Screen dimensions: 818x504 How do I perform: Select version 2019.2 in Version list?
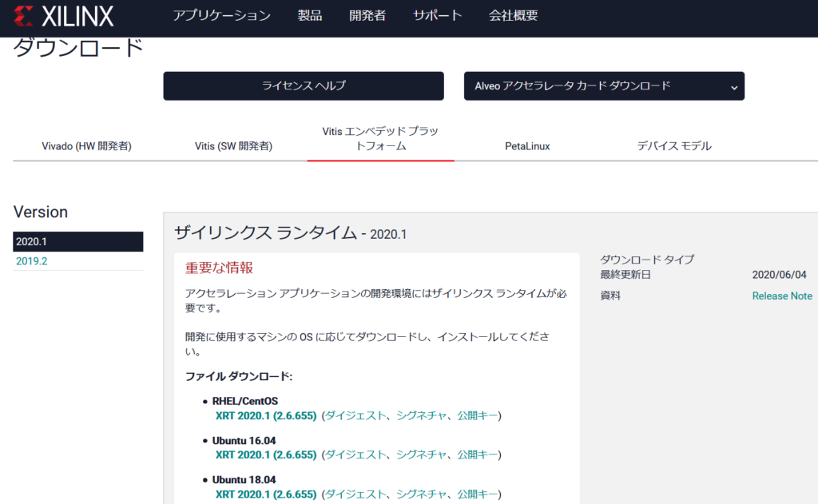tap(32, 262)
